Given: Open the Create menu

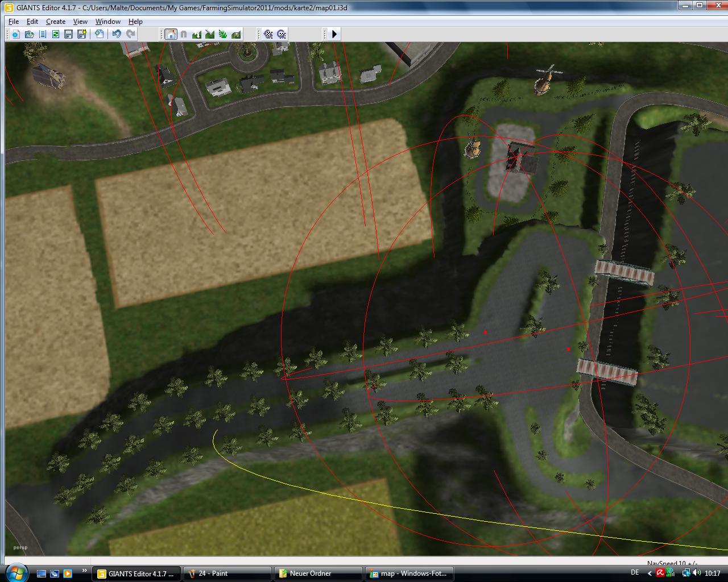Looking at the screenshot, I should [56, 22].
